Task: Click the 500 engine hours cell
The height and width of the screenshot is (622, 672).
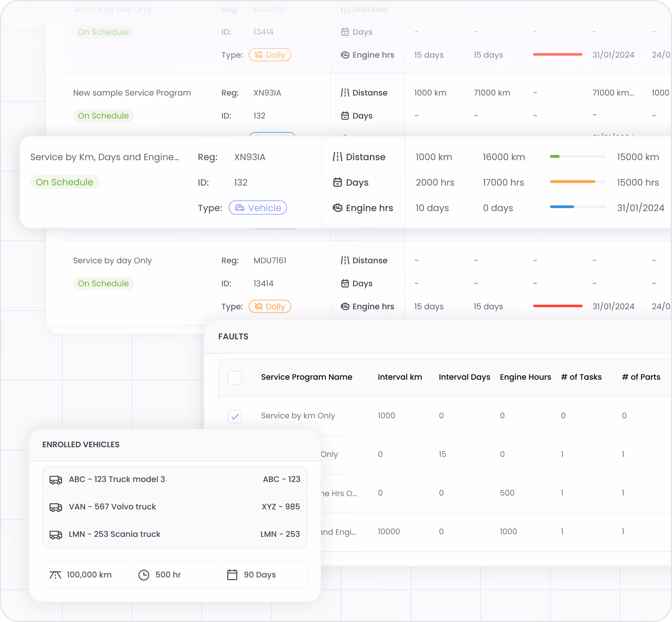Action: [507, 493]
